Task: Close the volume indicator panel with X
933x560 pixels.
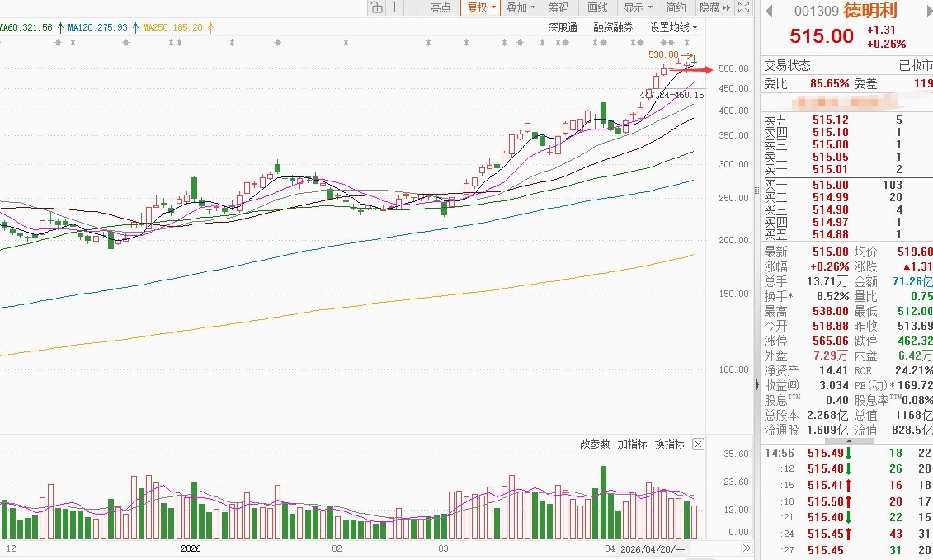Action: pyautogui.click(x=699, y=444)
